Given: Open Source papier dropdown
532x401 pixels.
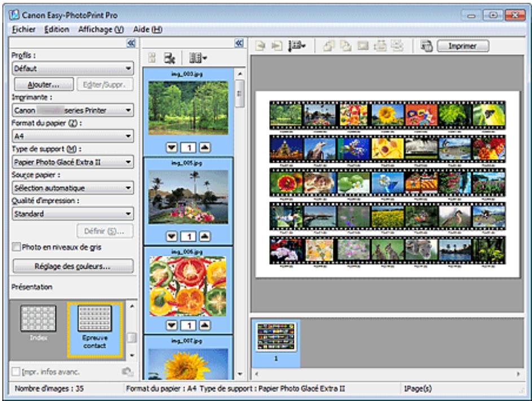Looking at the screenshot, I should (73, 188).
